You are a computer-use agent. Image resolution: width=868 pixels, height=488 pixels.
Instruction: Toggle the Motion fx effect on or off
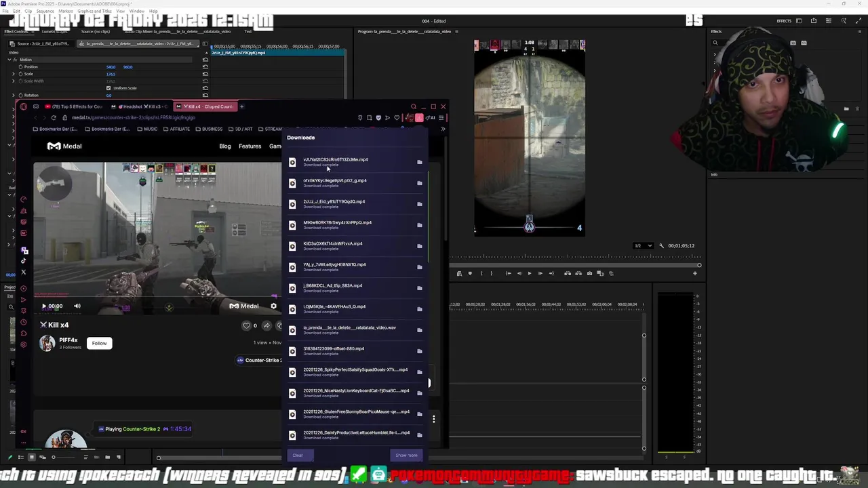(16, 60)
